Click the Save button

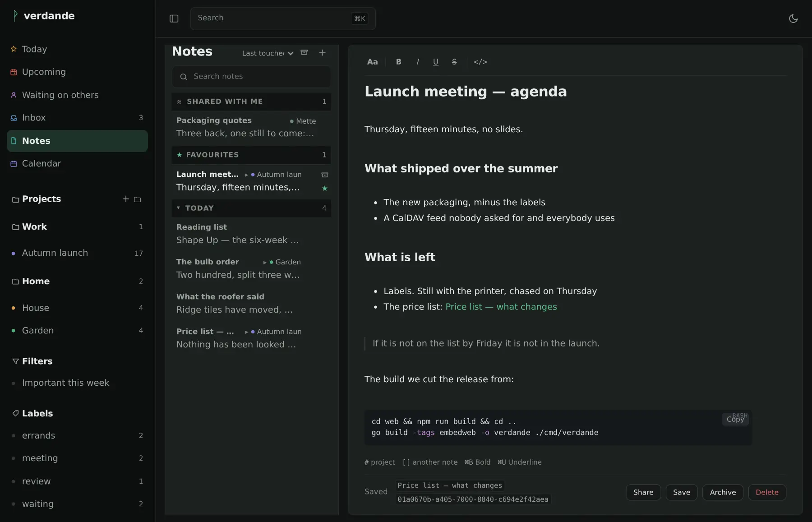click(x=681, y=492)
